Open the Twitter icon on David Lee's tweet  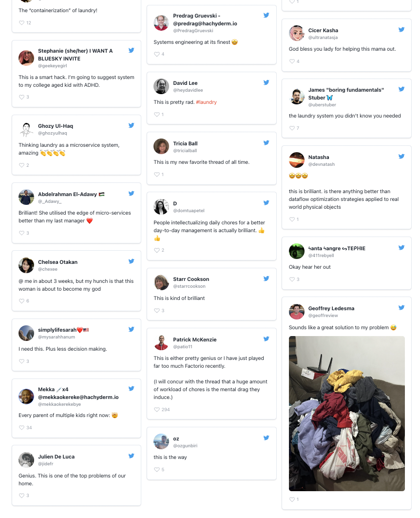coord(266,82)
